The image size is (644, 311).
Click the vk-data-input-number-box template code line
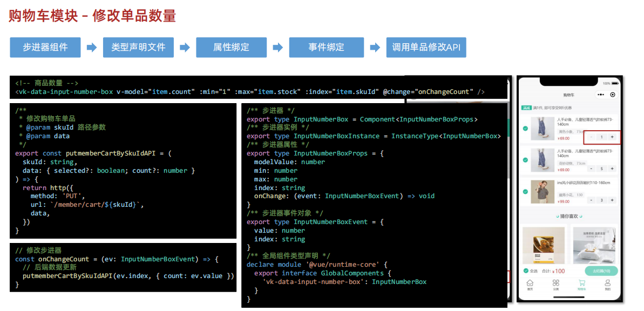[x=250, y=92]
